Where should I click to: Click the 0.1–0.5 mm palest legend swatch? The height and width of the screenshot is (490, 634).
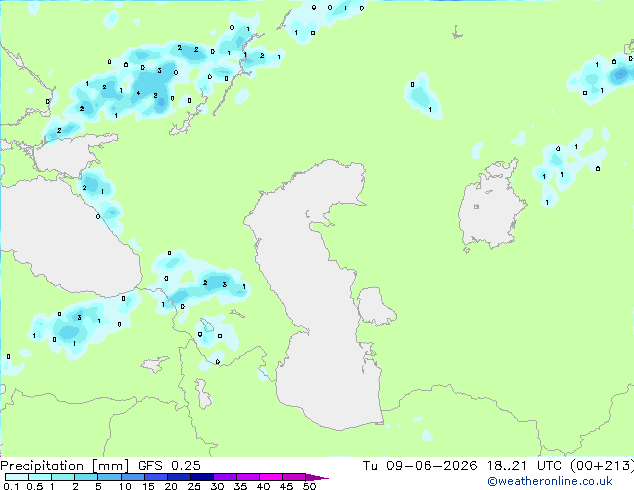(17, 477)
